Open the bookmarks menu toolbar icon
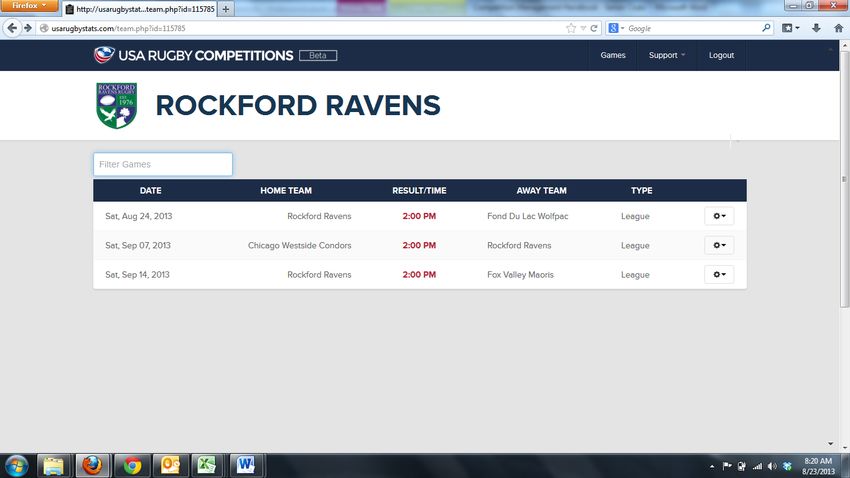The height and width of the screenshot is (478, 850). tap(790, 28)
